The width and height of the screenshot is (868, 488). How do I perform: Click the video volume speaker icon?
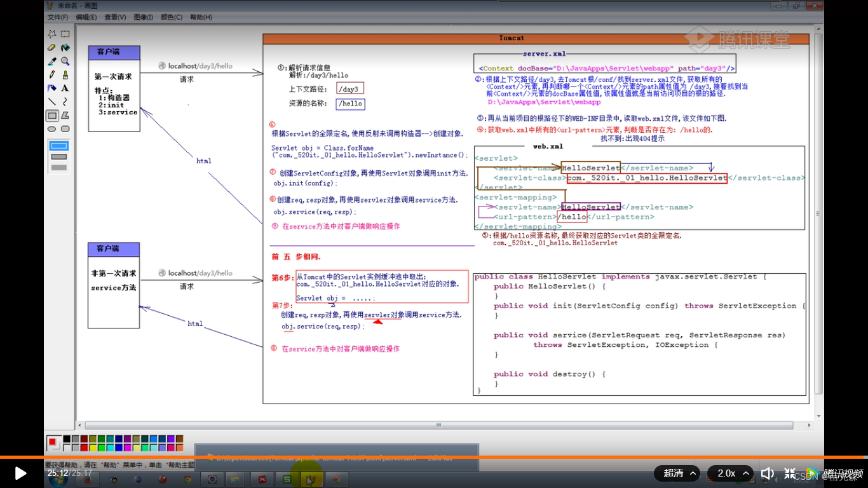click(x=768, y=473)
